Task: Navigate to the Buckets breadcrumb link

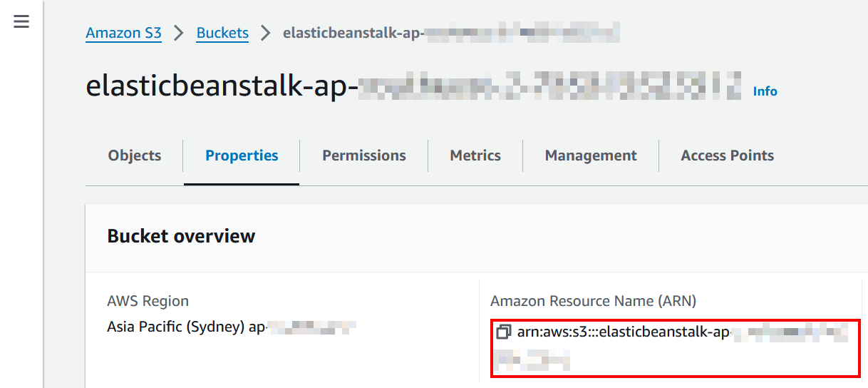Action: (x=222, y=33)
